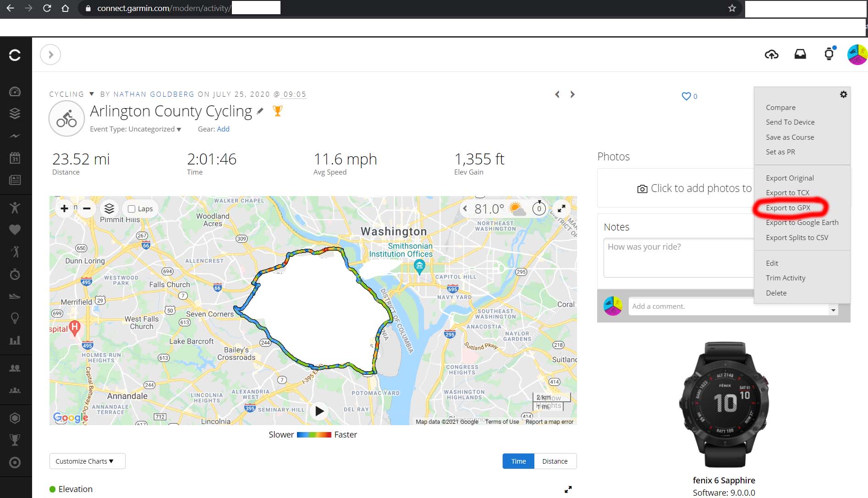Play the route animation on map

point(319,411)
